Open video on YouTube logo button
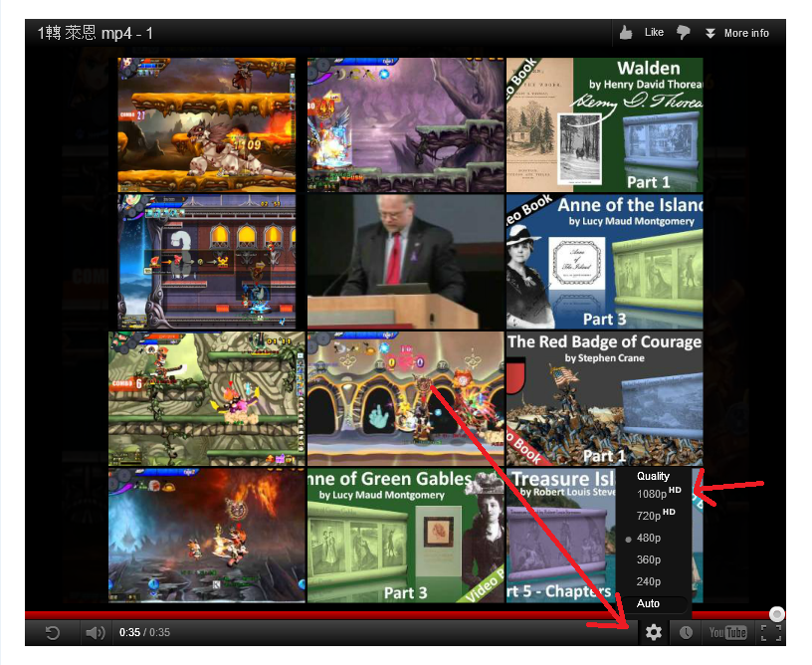Viewport: 812px width, 665px height. pos(727,632)
